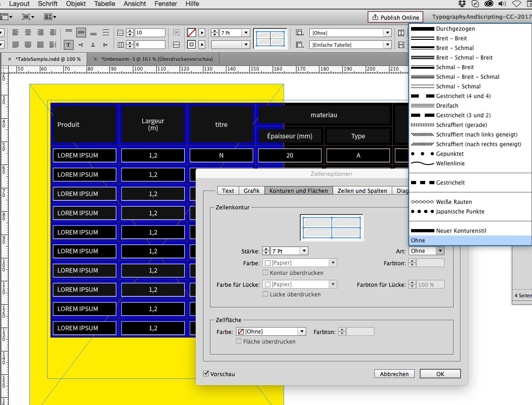The width and height of the screenshot is (532, 405).
Task: Select cell vertical align center icon
Action: (81, 33)
